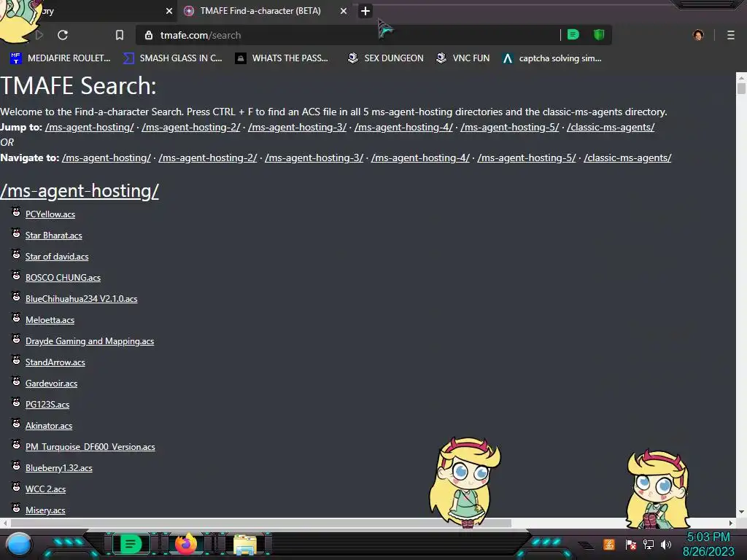The image size is (747, 560).
Task: Jump to /ms-agent-hosting-2/ section link
Action: (x=191, y=127)
